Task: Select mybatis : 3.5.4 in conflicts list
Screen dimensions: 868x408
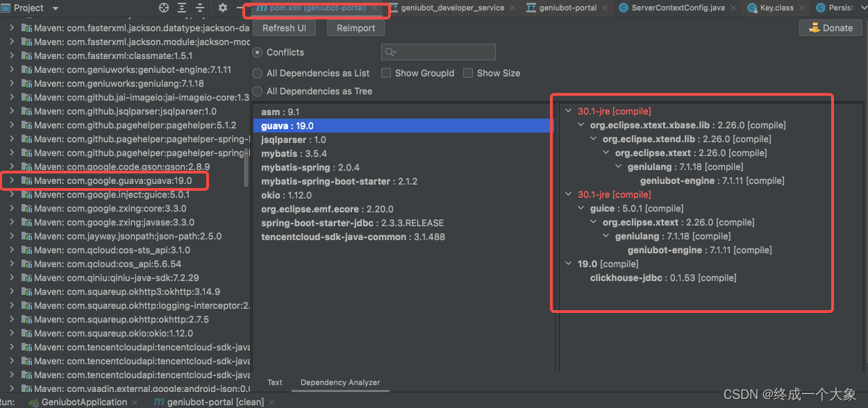Action: pos(403,153)
